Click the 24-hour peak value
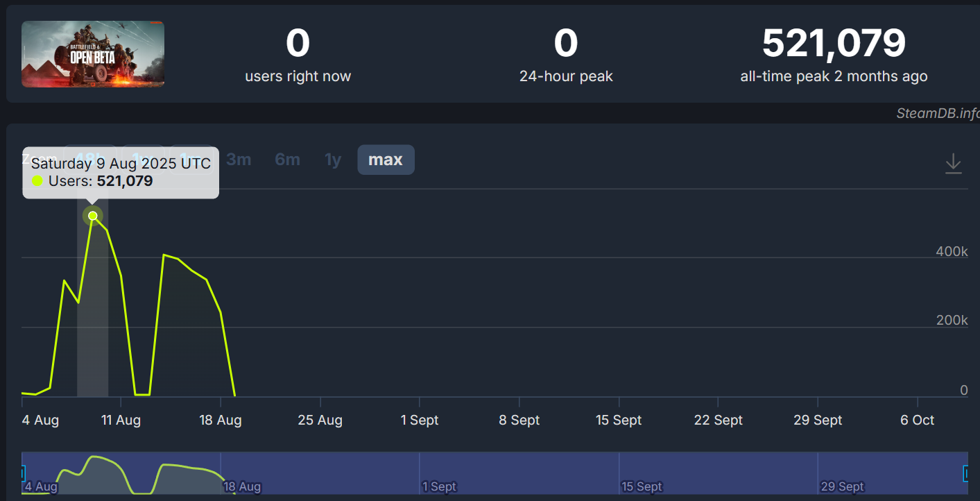The width and height of the screenshot is (980, 501). [x=565, y=43]
